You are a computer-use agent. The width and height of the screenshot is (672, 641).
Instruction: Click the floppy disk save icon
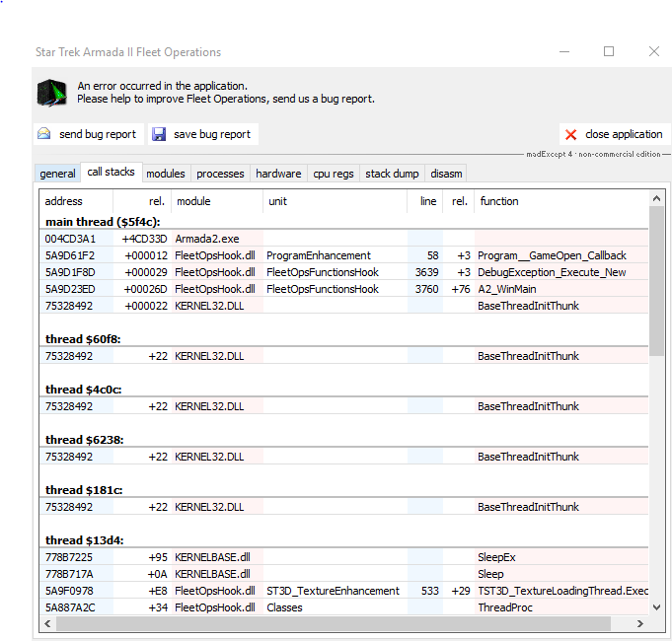click(x=159, y=134)
